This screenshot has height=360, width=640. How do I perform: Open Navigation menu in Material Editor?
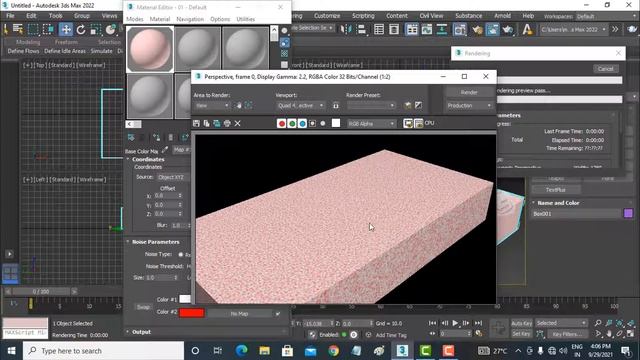tap(190, 19)
